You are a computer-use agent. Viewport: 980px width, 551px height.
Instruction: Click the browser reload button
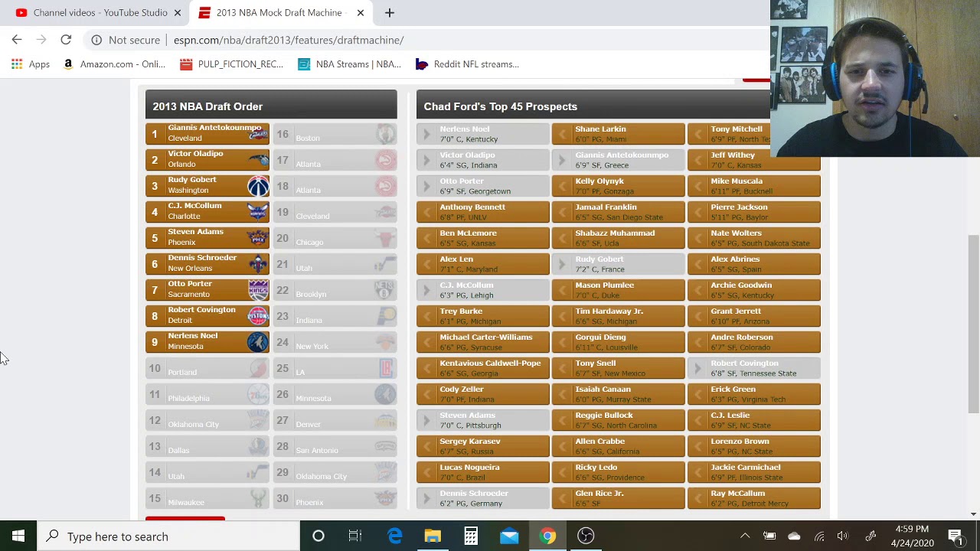[66, 40]
